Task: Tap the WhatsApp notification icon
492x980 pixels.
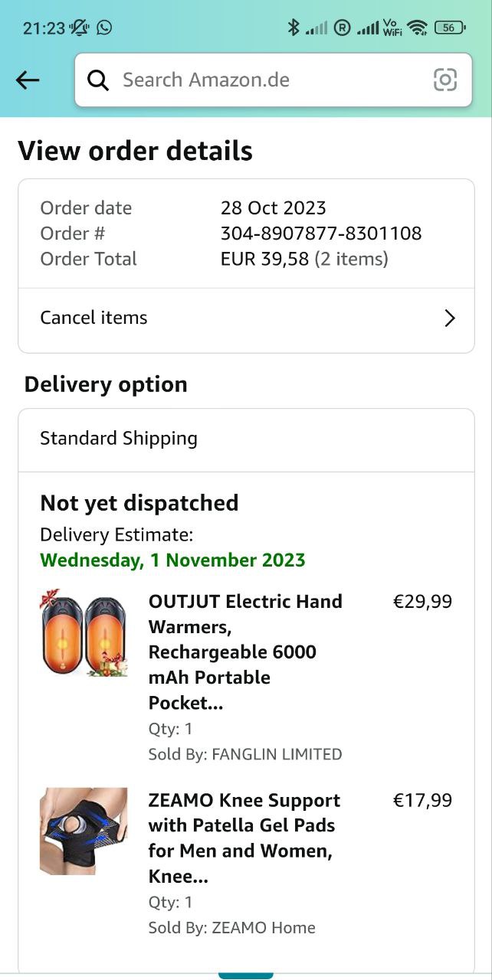Action: [104, 28]
